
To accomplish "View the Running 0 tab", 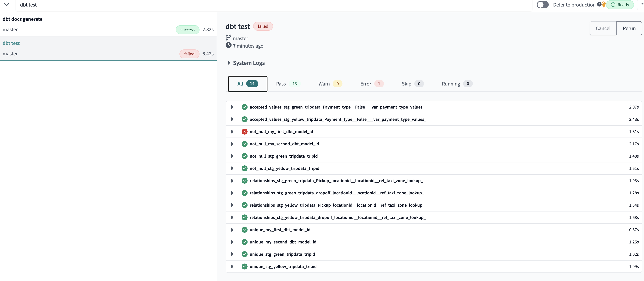I will [x=457, y=84].
